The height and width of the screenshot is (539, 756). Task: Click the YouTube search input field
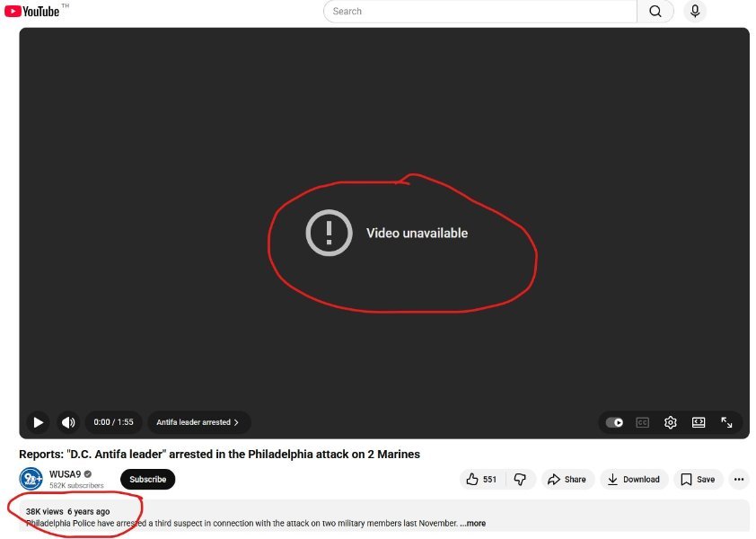(x=480, y=12)
